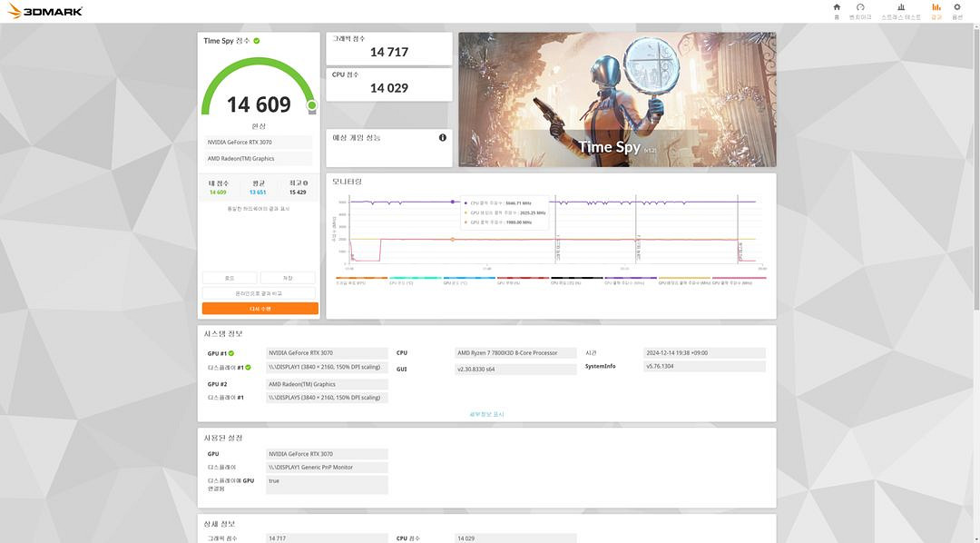Show results for identical hardware
Image resolution: width=980 pixels, height=543 pixels.
point(259,209)
